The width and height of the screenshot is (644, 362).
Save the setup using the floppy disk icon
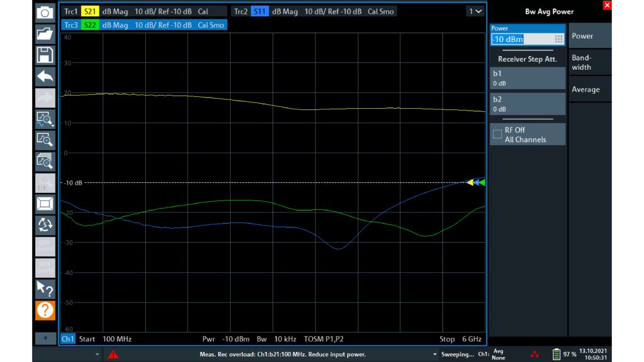[x=45, y=54]
